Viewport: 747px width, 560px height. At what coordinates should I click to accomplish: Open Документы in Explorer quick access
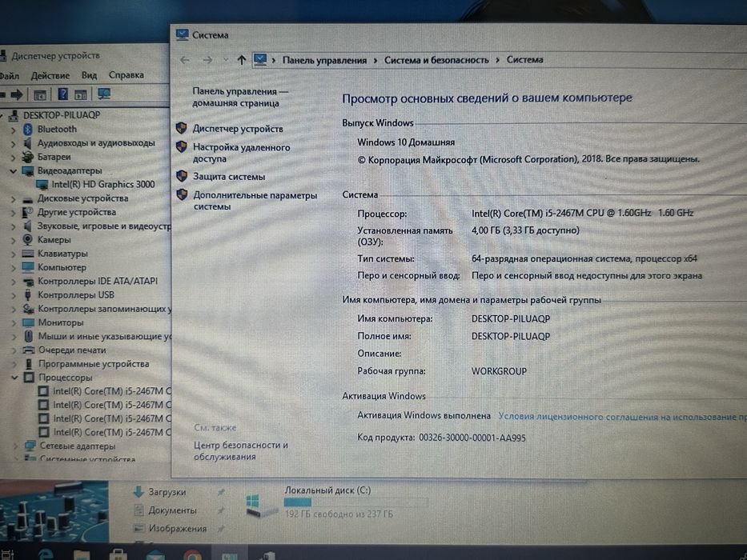click(172, 510)
